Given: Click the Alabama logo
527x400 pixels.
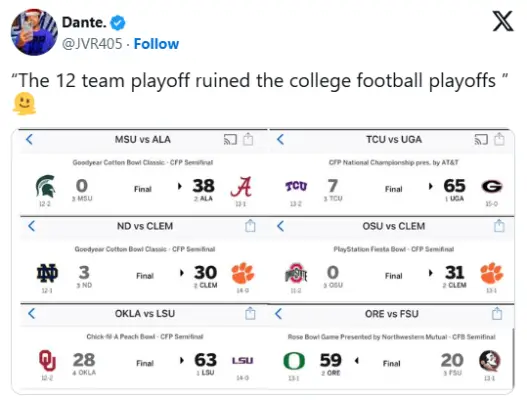Looking at the screenshot, I should [241, 187].
